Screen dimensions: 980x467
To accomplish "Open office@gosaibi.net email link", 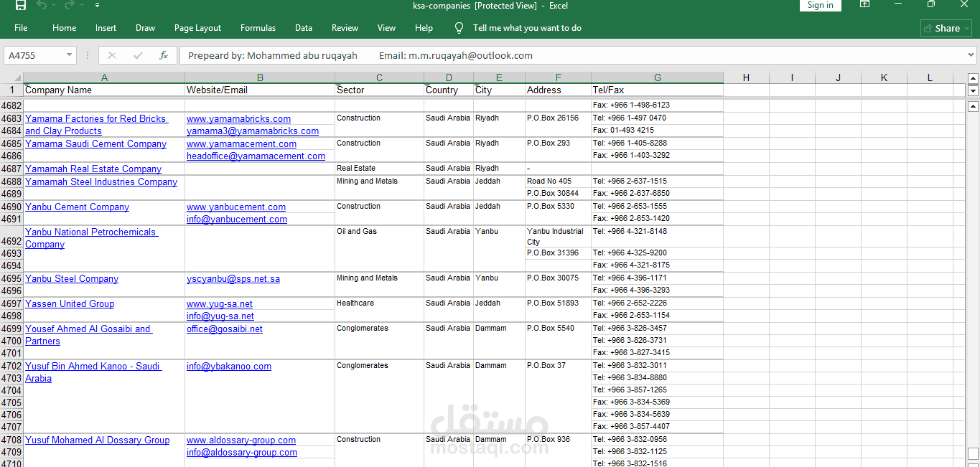I will pyautogui.click(x=225, y=329).
